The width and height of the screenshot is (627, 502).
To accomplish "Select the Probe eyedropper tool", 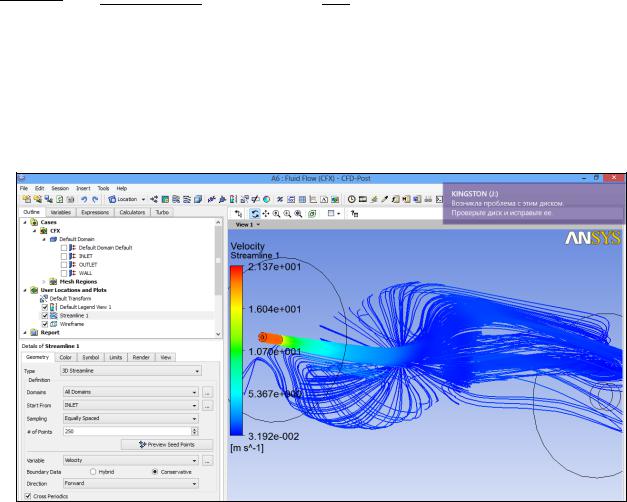I will pyautogui.click(x=384, y=199).
